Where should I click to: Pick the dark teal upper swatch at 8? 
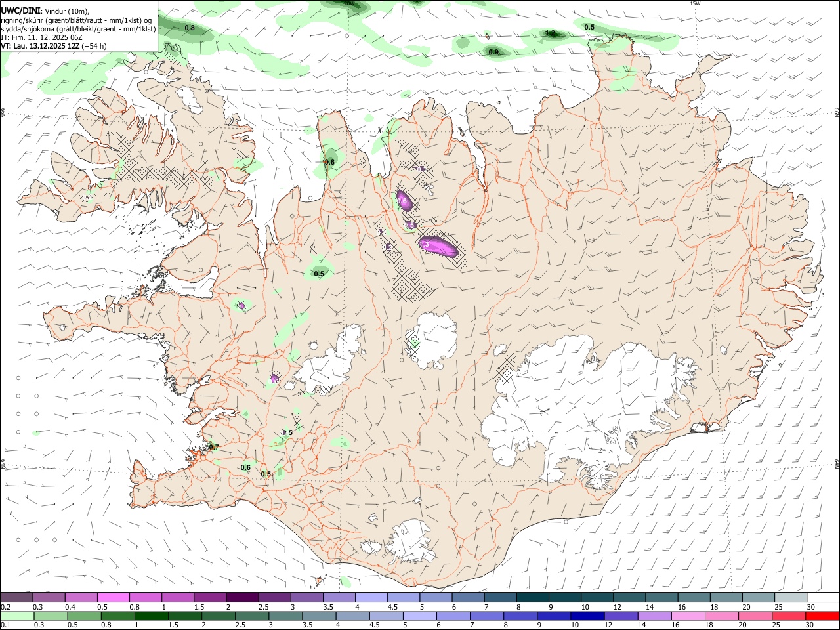click(532, 597)
